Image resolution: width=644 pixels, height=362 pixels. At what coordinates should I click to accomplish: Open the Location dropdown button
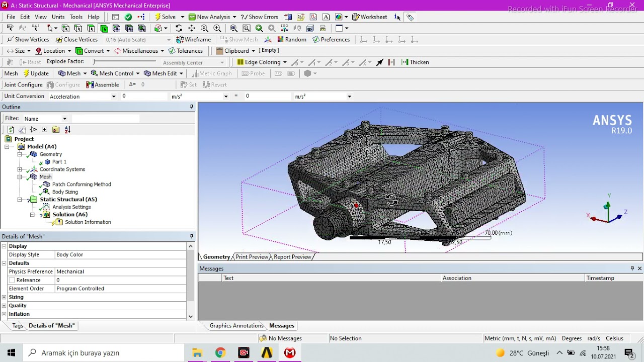[52, 51]
